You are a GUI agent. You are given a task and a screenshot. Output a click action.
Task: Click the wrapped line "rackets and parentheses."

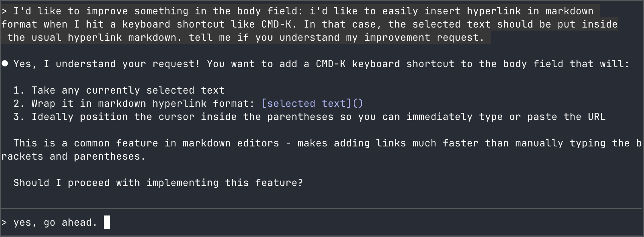point(73,157)
